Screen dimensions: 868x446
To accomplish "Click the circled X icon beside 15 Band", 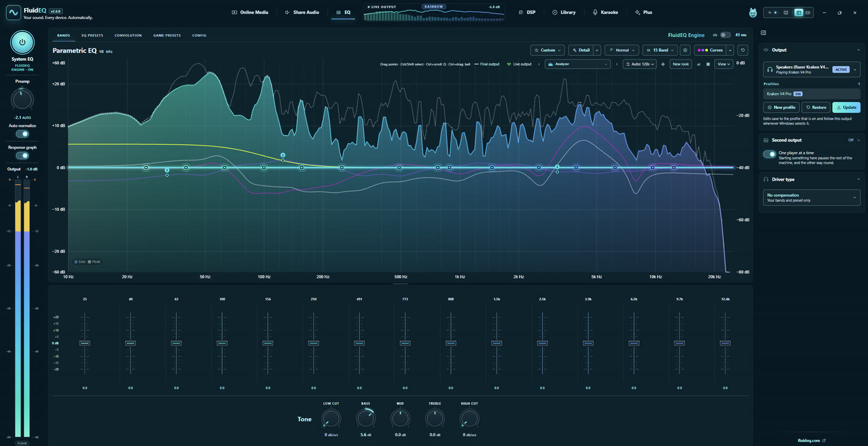I will pos(685,50).
